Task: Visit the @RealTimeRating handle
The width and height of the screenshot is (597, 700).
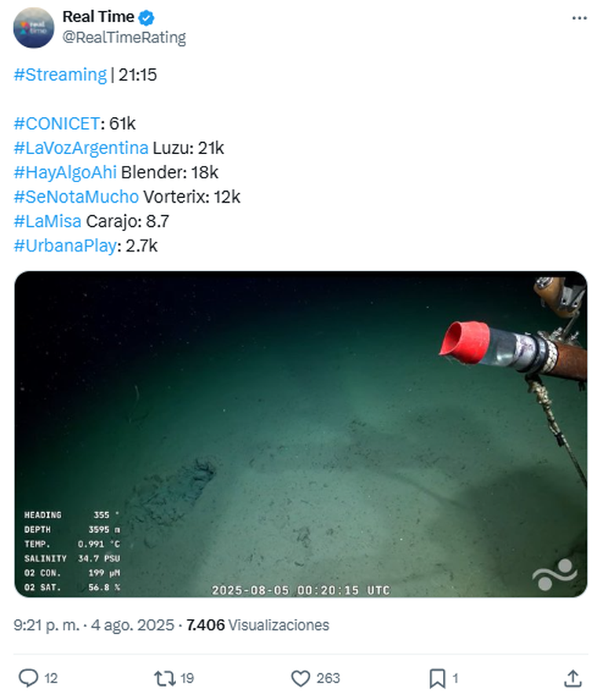Action: [124, 38]
